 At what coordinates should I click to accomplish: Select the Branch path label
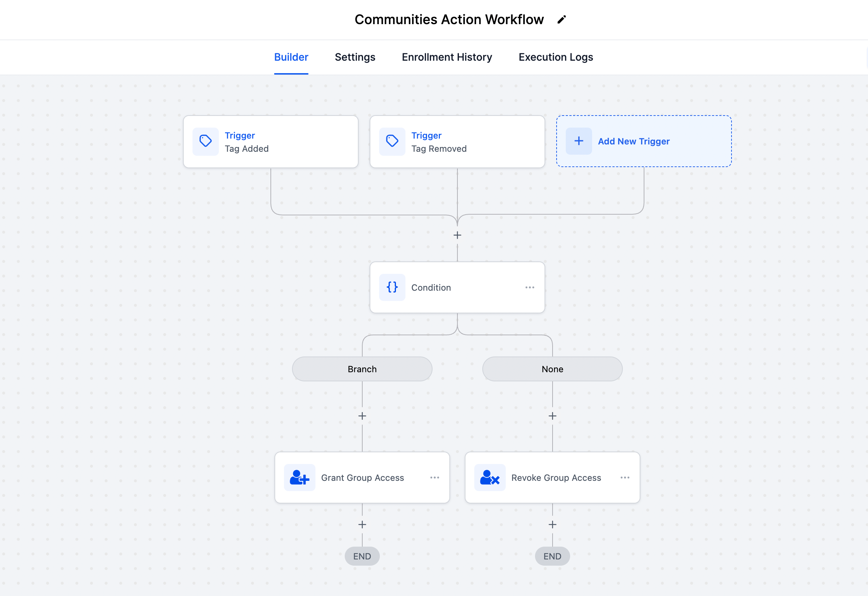coord(362,369)
